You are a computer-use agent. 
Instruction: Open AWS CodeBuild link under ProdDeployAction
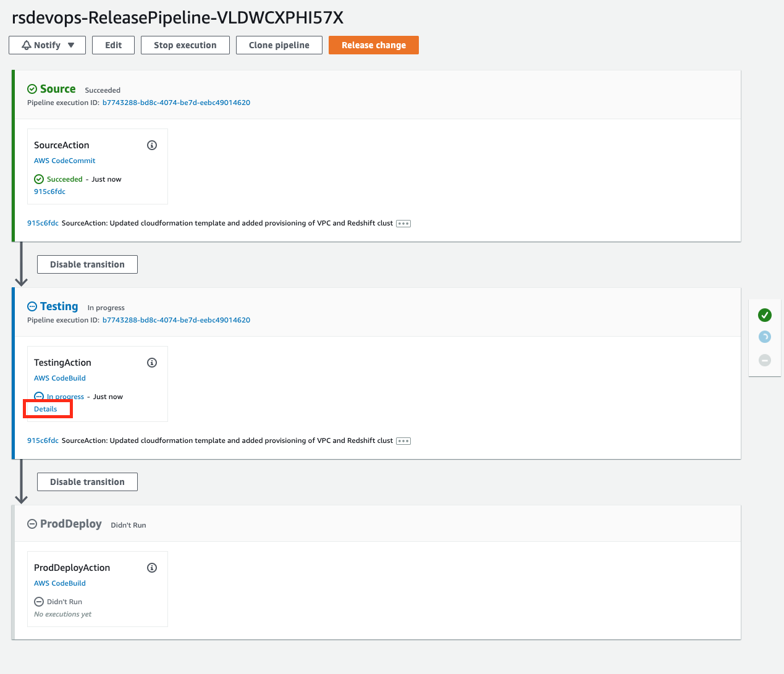click(60, 583)
